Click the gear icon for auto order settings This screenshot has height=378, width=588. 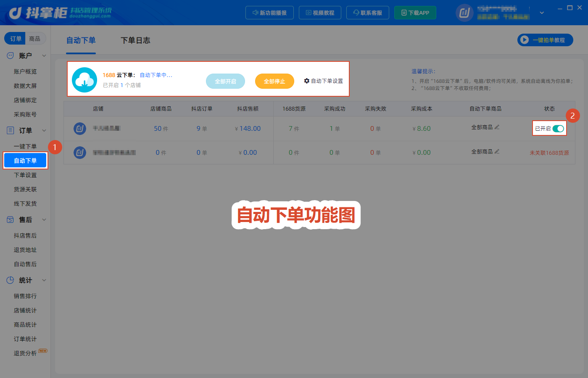(307, 81)
